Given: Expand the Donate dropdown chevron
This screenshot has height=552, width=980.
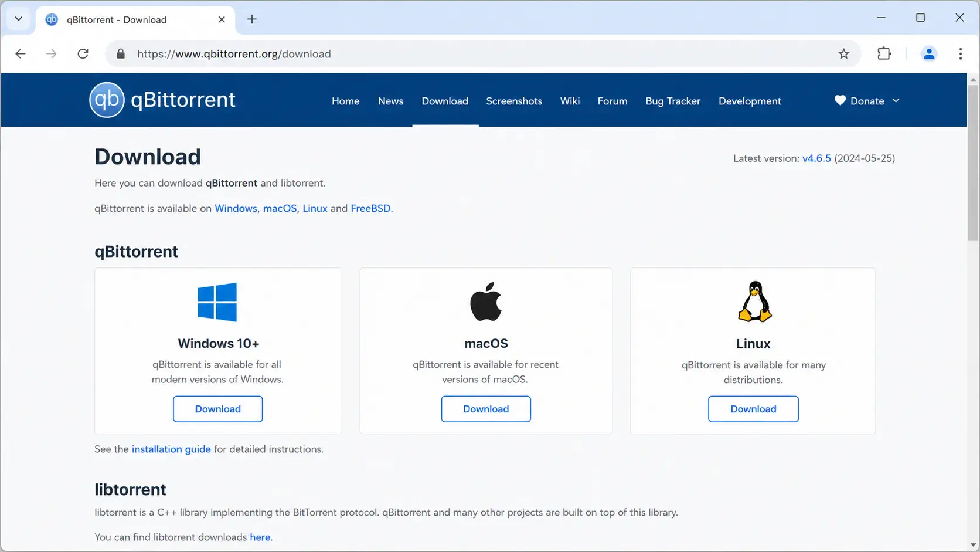Looking at the screenshot, I should (896, 100).
